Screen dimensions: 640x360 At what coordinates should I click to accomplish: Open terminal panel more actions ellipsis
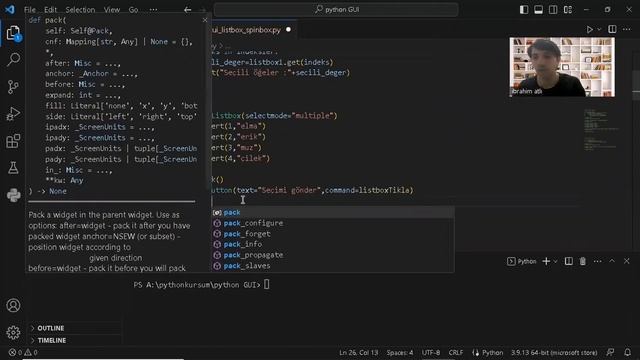[x=598, y=261]
